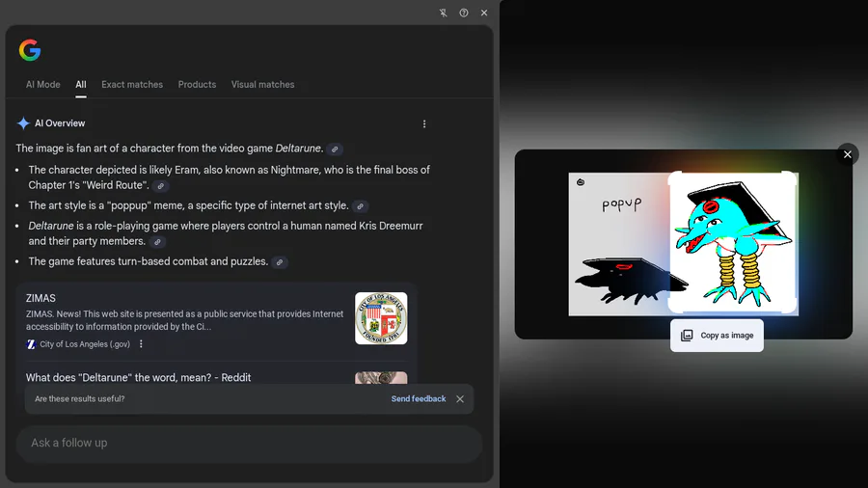Image resolution: width=868 pixels, height=488 pixels.
Task: Open the ZIMAS search result
Action: click(x=41, y=298)
